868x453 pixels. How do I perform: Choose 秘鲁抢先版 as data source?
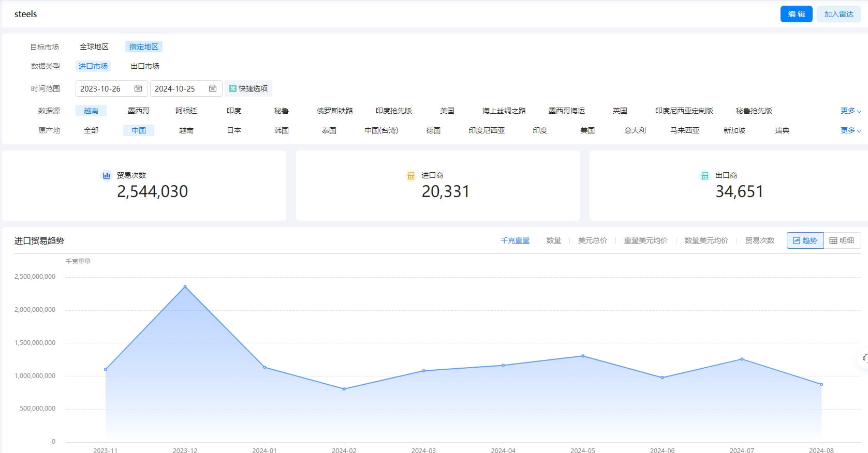(754, 111)
